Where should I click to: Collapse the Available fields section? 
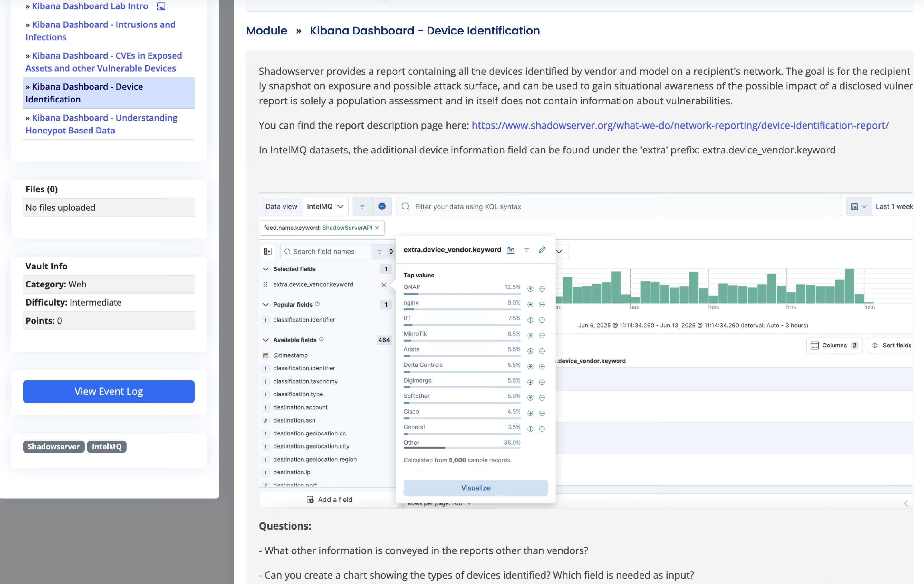[265, 340]
